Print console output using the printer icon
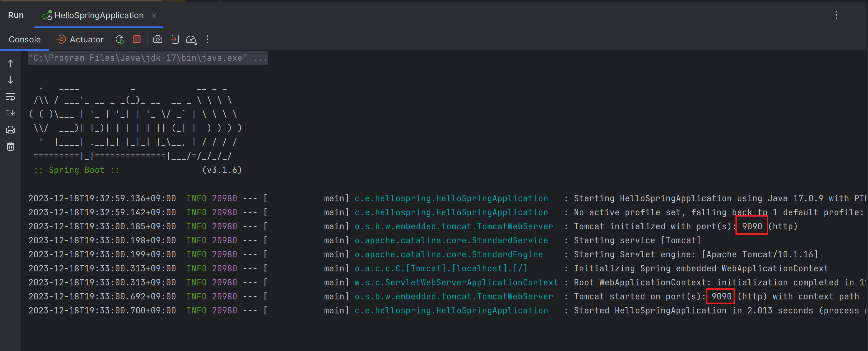 pos(11,130)
